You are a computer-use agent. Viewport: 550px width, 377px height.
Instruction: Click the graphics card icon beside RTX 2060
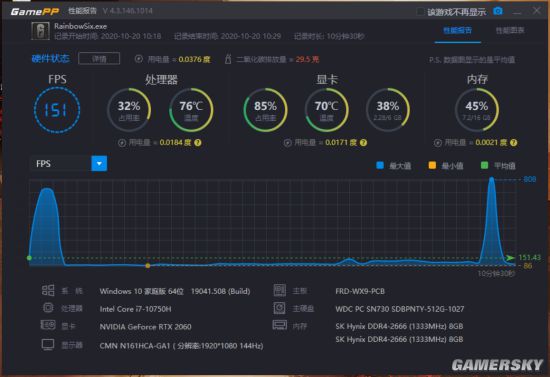[x=48, y=325]
